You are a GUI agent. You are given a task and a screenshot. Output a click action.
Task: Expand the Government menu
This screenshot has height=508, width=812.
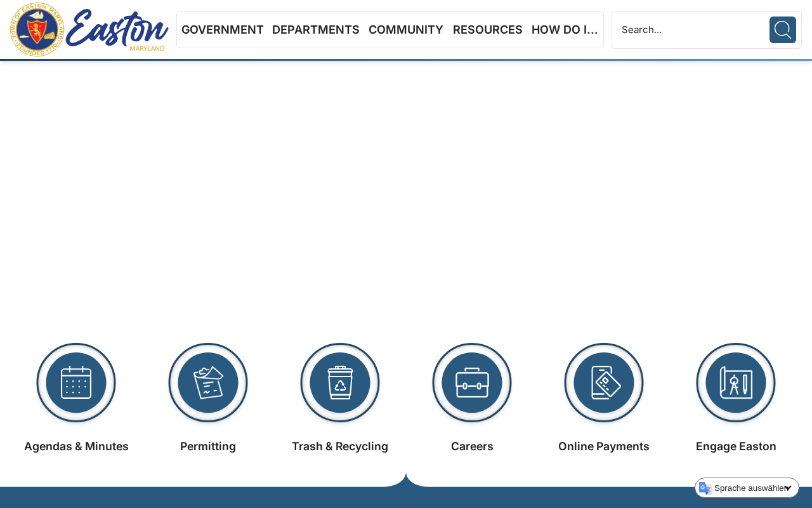pyautogui.click(x=222, y=30)
